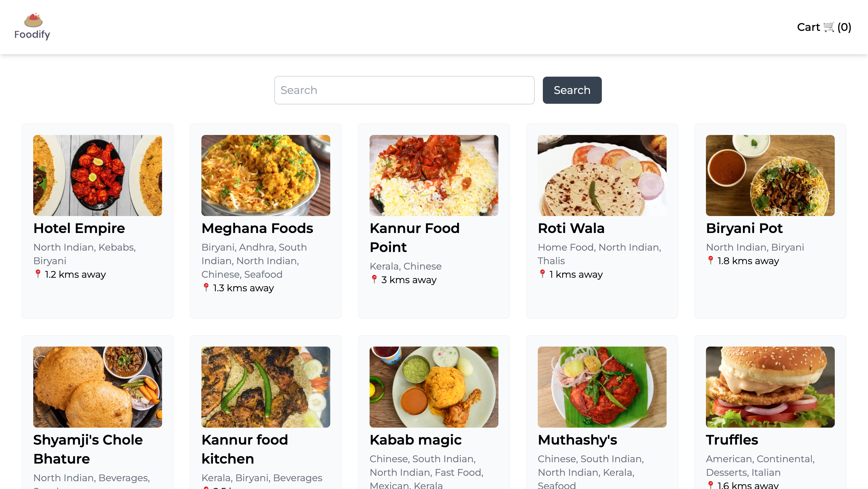The width and height of the screenshot is (868, 489).
Task: Click the location pin next to Roti Wala distance
Action: pos(542,274)
